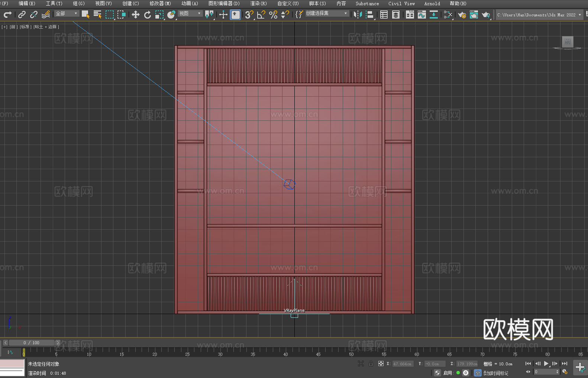The image size is (588, 378).
Task: Click the Mirror tool icon
Action: (x=358, y=14)
